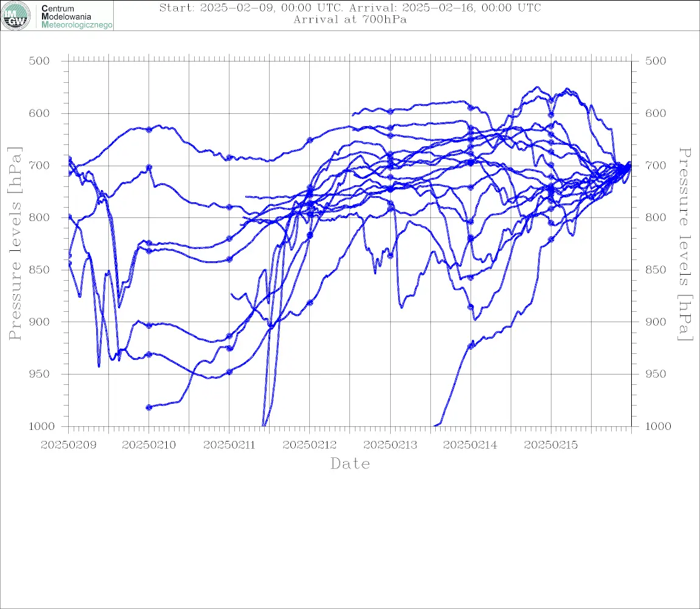This screenshot has width=700, height=609.
Task: Click the trajectory marker near 920 hPa on 20250214
Action: 471,346
